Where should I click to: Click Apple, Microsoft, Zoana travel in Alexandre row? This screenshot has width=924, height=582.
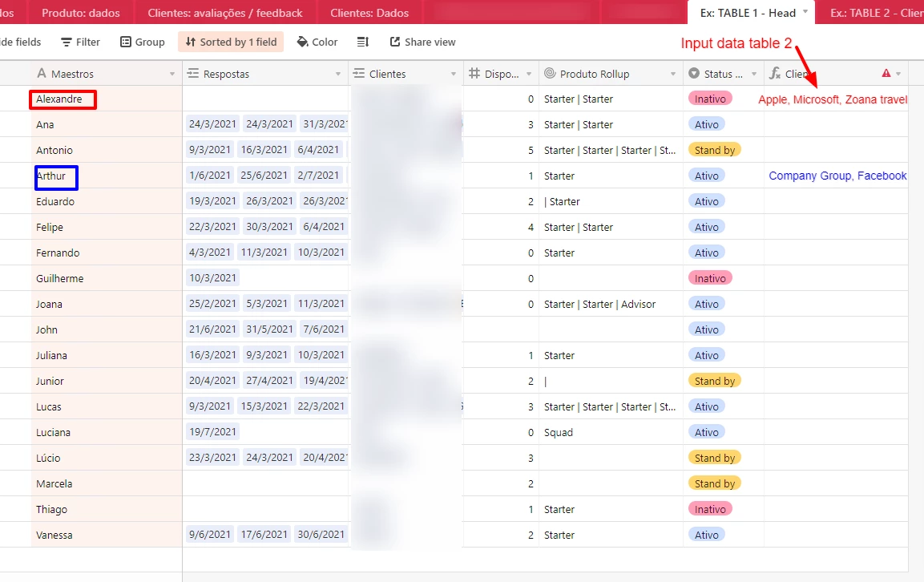(x=833, y=99)
